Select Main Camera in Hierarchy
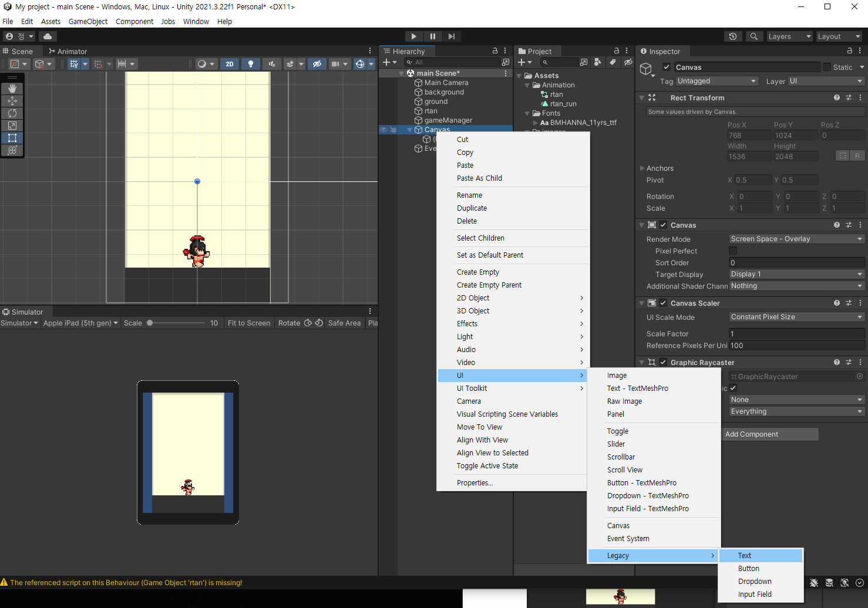 [x=446, y=83]
